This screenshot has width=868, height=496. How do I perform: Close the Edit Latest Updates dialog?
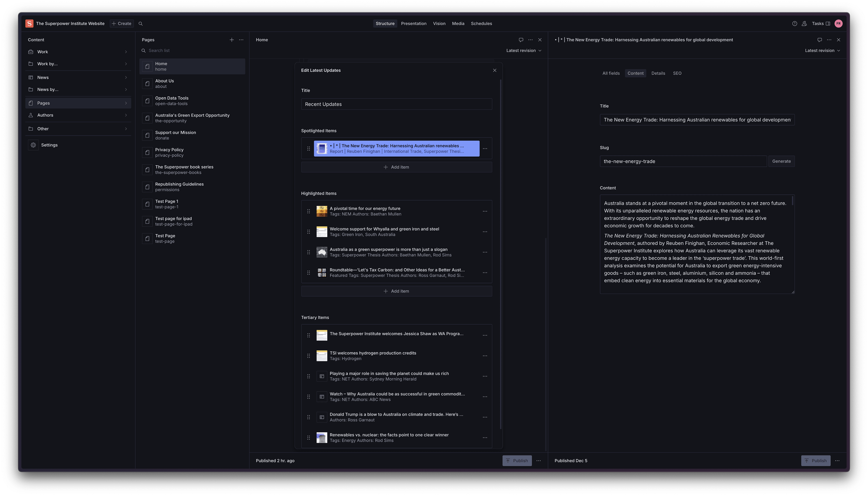495,71
